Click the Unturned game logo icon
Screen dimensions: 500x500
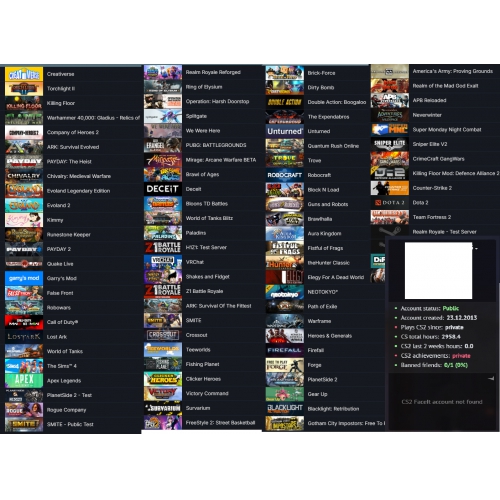285,131
